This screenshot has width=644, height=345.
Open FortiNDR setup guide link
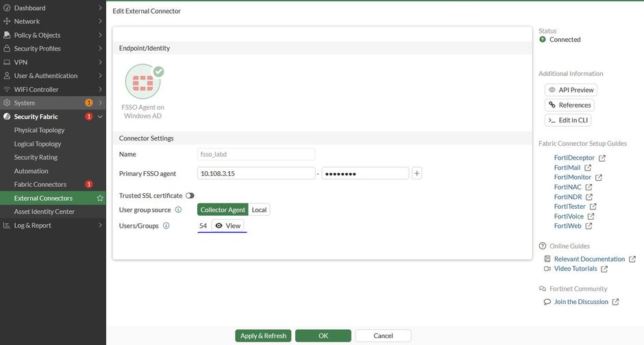[568, 197]
